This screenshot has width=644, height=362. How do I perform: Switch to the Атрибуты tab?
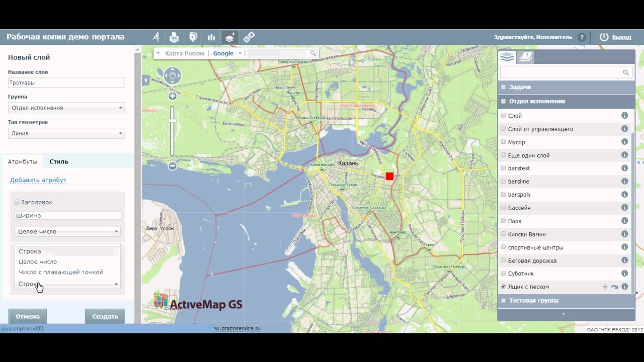pos(23,161)
